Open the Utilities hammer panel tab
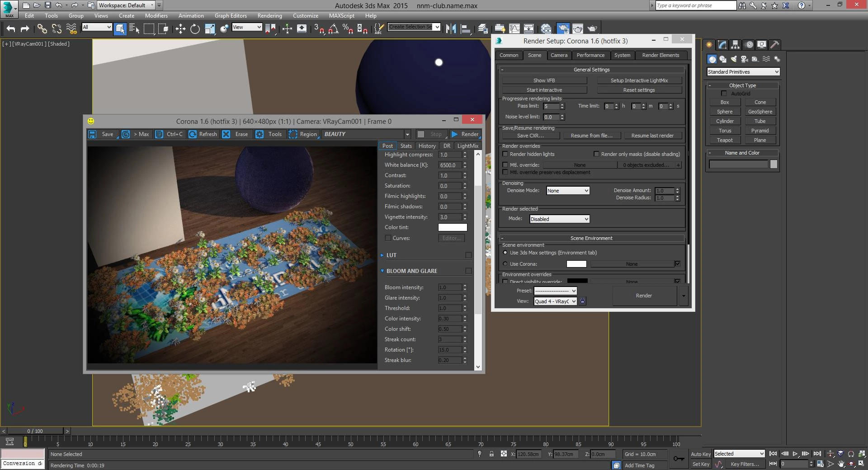Image resolution: width=868 pixels, height=470 pixels. point(775,44)
